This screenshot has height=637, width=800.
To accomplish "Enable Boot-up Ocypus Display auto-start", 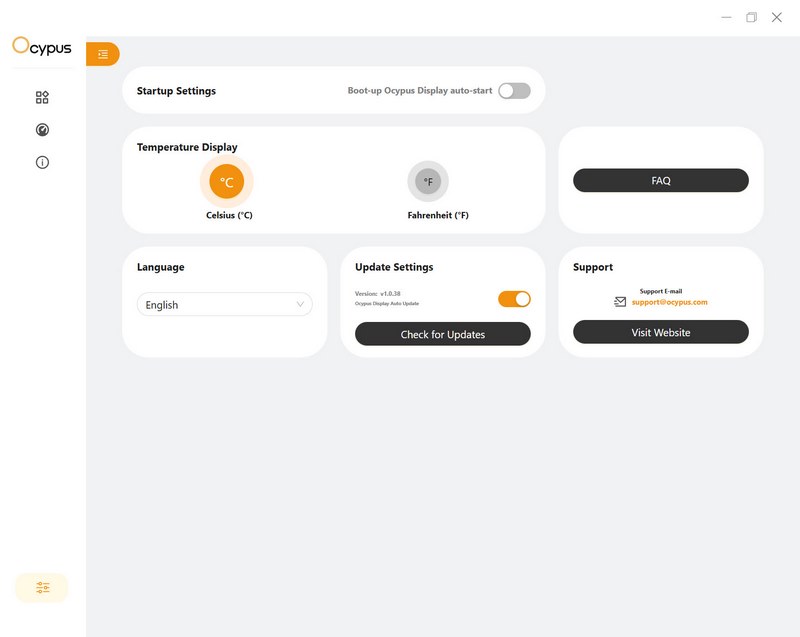I will (514, 91).
